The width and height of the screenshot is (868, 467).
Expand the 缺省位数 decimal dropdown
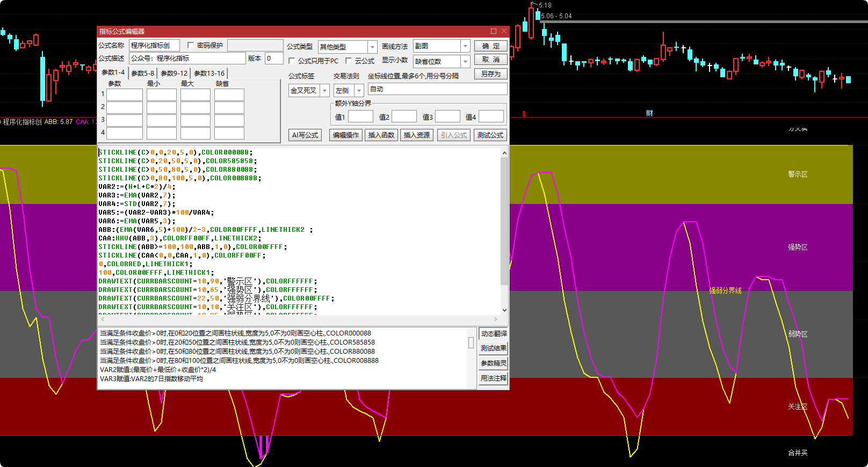(465, 61)
